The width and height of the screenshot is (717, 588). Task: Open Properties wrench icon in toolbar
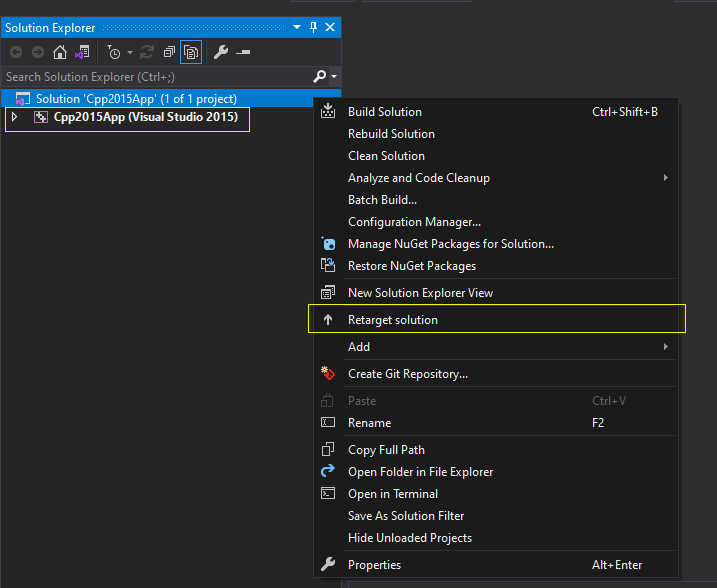221,52
